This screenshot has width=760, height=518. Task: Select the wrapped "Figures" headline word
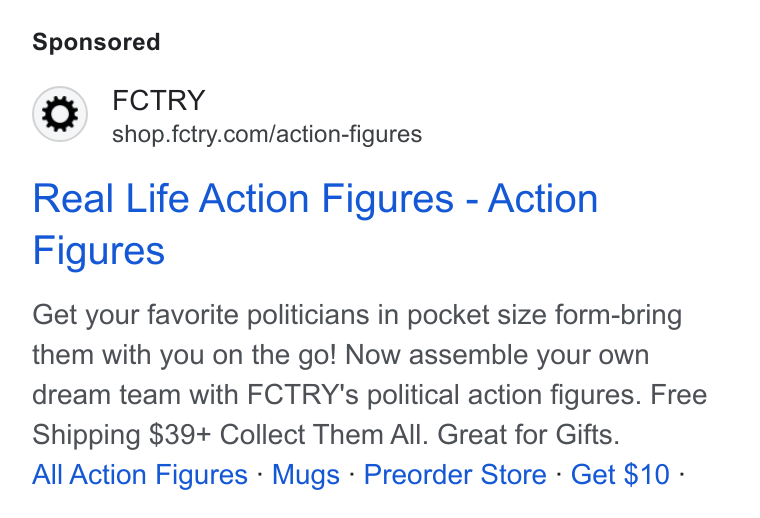click(x=99, y=251)
